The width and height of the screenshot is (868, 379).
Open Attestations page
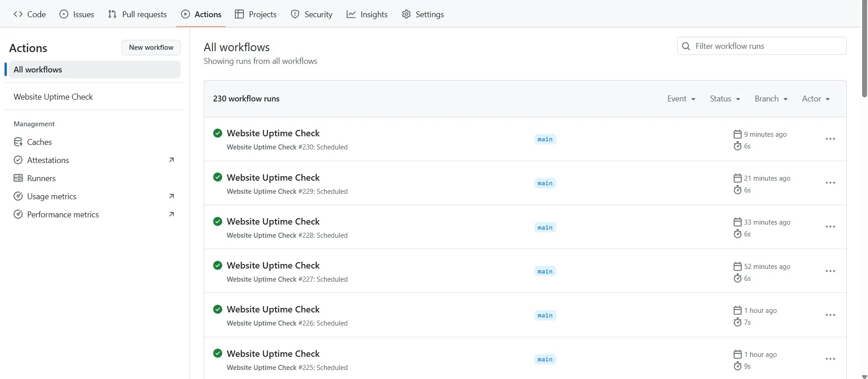pos(95,160)
